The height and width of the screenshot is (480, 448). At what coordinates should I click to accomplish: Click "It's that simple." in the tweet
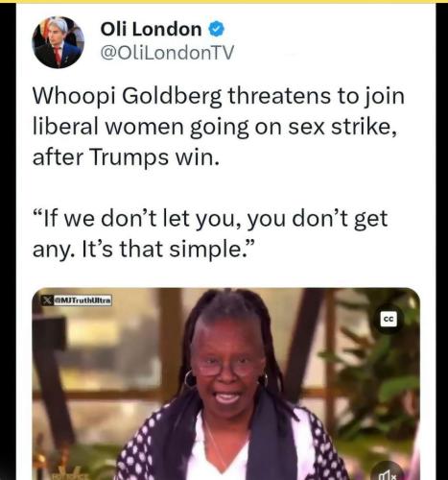pyautogui.click(x=168, y=250)
